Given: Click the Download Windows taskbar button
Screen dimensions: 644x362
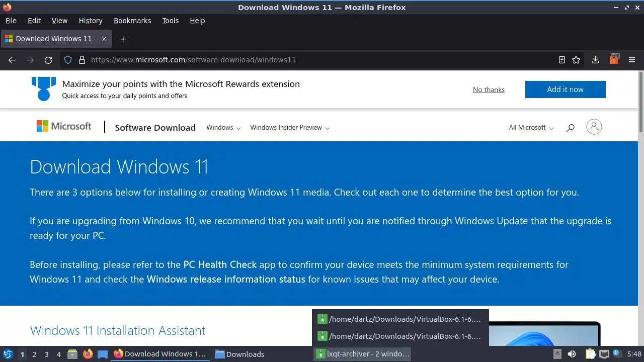Looking at the screenshot, I should 160,354.
